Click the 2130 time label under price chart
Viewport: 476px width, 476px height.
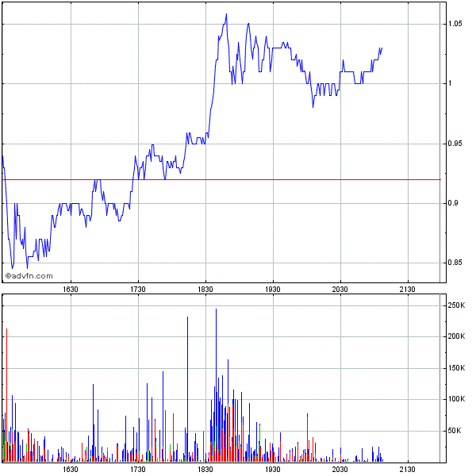click(x=408, y=290)
